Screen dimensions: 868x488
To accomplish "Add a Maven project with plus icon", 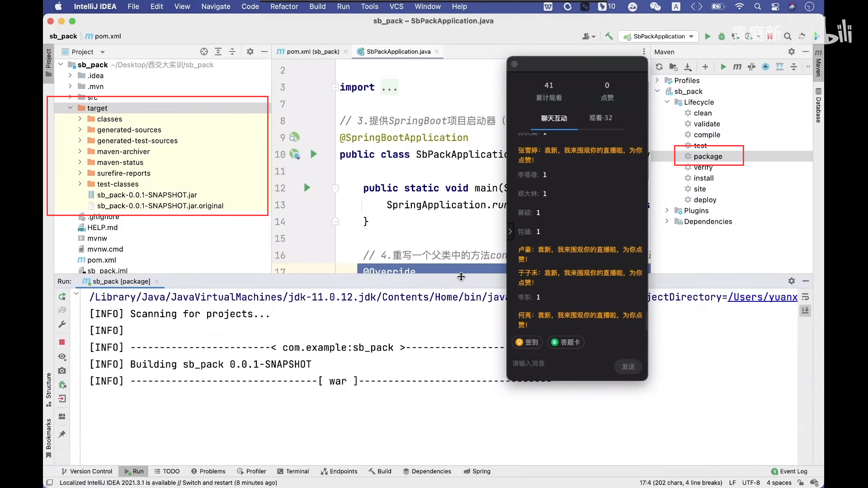I will (705, 67).
